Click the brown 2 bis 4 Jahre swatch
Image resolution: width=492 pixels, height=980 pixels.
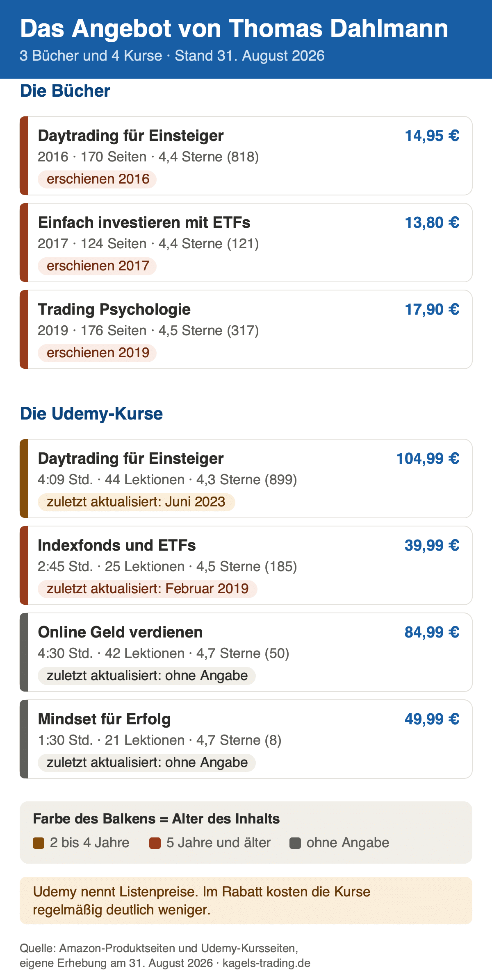tap(39, 844)
